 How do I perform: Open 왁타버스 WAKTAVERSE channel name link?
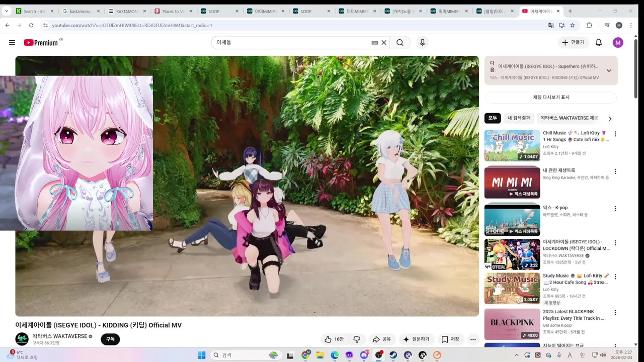pos(60,336)
